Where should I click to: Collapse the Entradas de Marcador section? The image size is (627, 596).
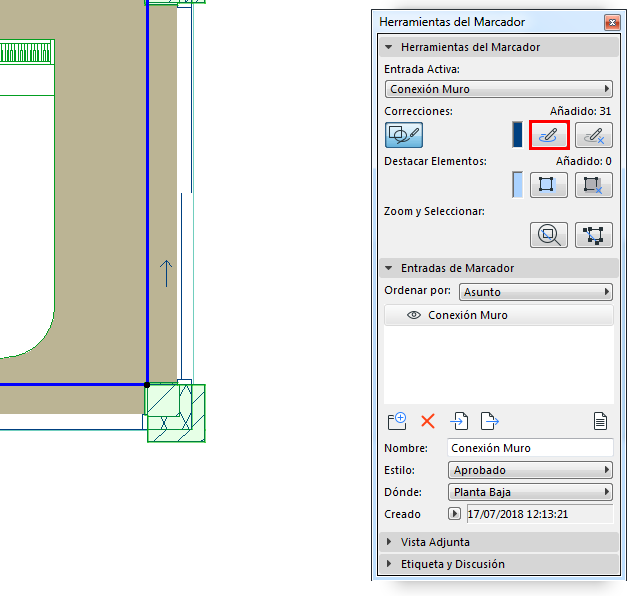388,268
